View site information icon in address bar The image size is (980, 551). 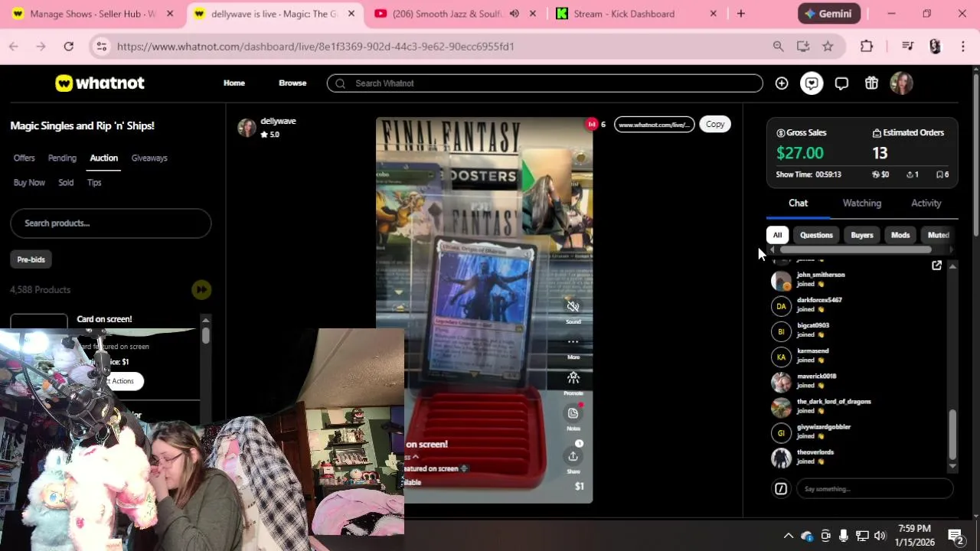(101, 47)
